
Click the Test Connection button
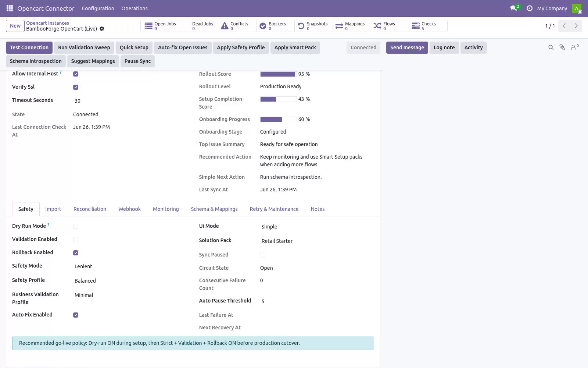pyautogui.click(x=29, y=47)
